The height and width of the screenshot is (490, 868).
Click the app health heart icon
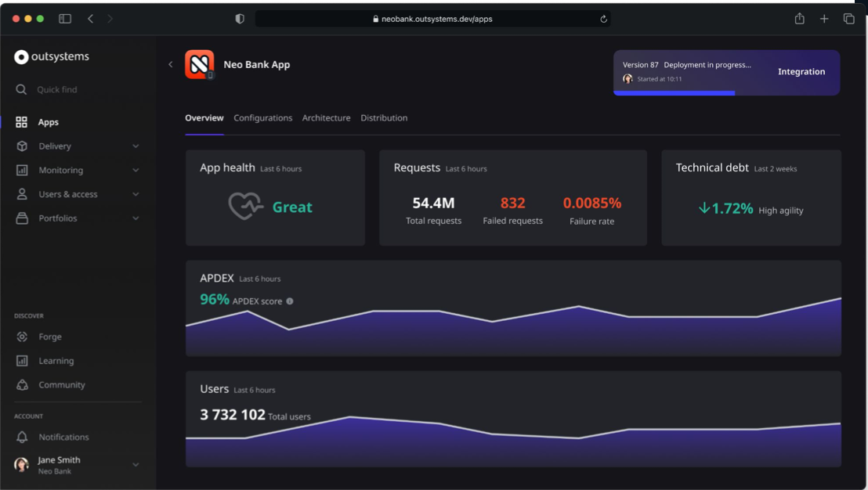click(246, 207)
